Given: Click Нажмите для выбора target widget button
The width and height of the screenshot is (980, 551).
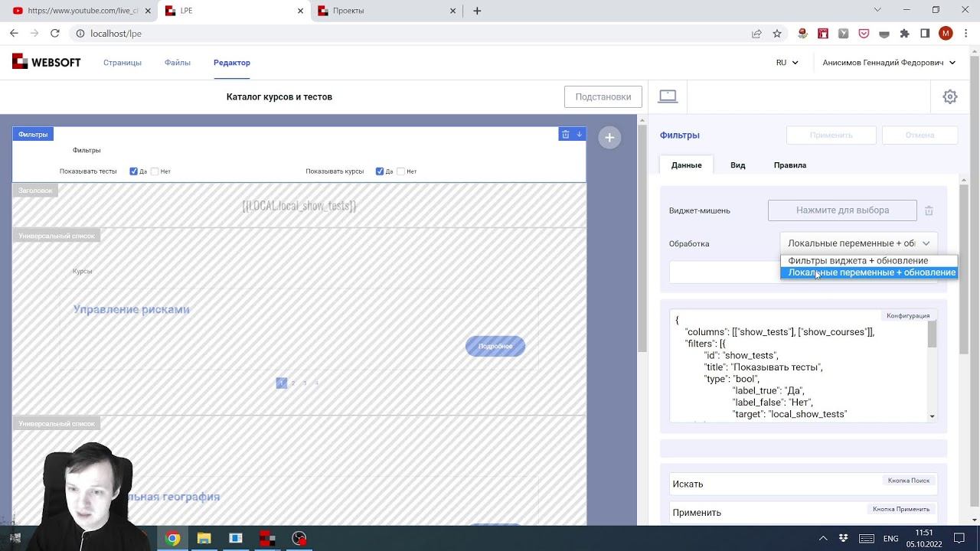Looking at the screenshot, I should click(x=842, y=210).
